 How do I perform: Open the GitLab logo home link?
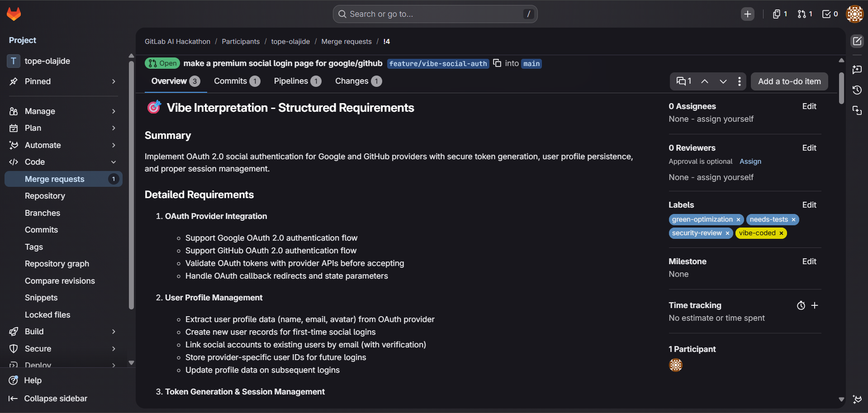coord(14,14)
